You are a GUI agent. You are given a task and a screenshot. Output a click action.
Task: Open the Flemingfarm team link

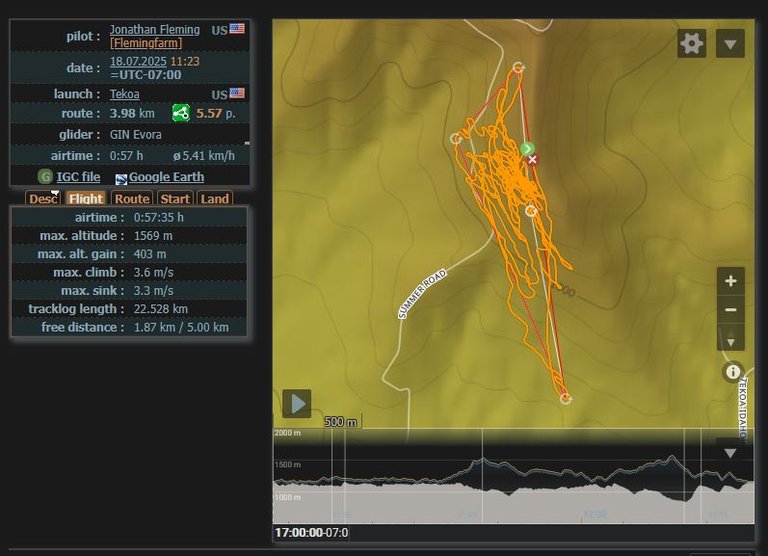[146, 43]
